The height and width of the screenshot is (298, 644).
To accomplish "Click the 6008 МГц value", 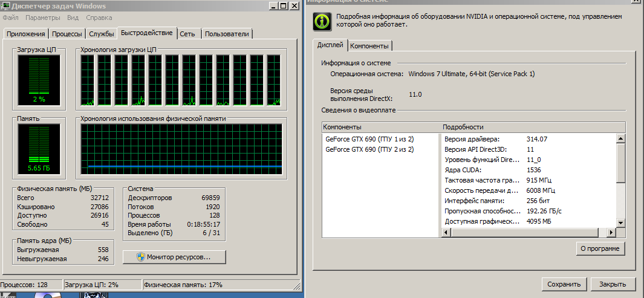I will (x=541, y=190).
